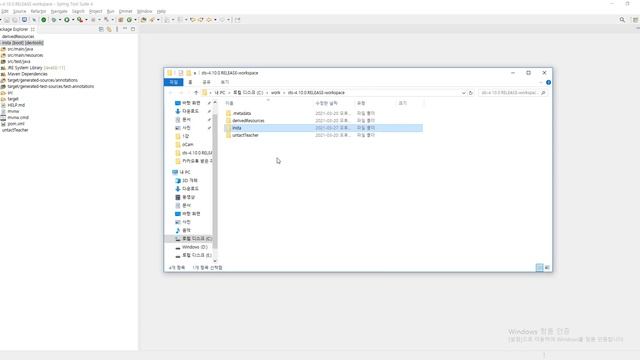
Task: Open the Refactor menu
Action: click(x=38, y=11)
